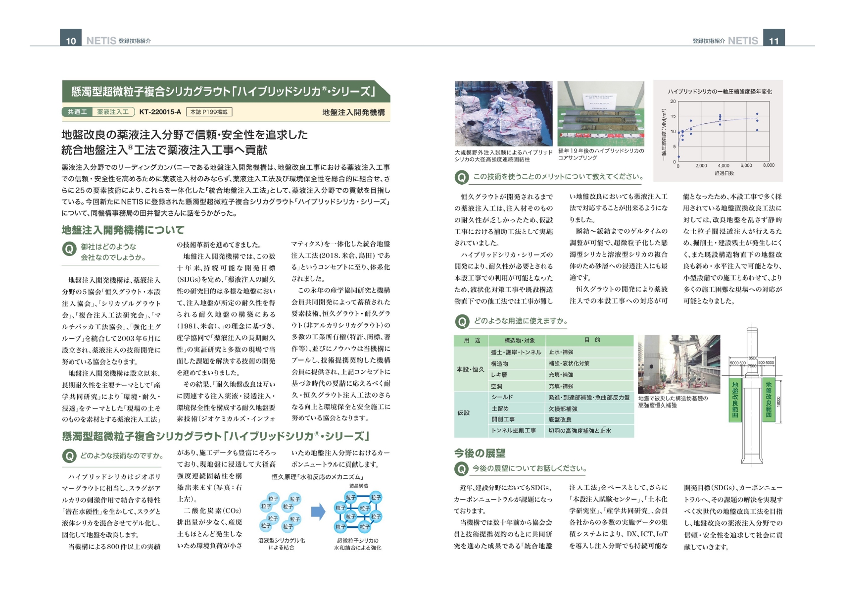The height and width of the screenshot is (614, 868).
Task: Click the 今後の展望 section heading
Action: click(x=480, y=453)
